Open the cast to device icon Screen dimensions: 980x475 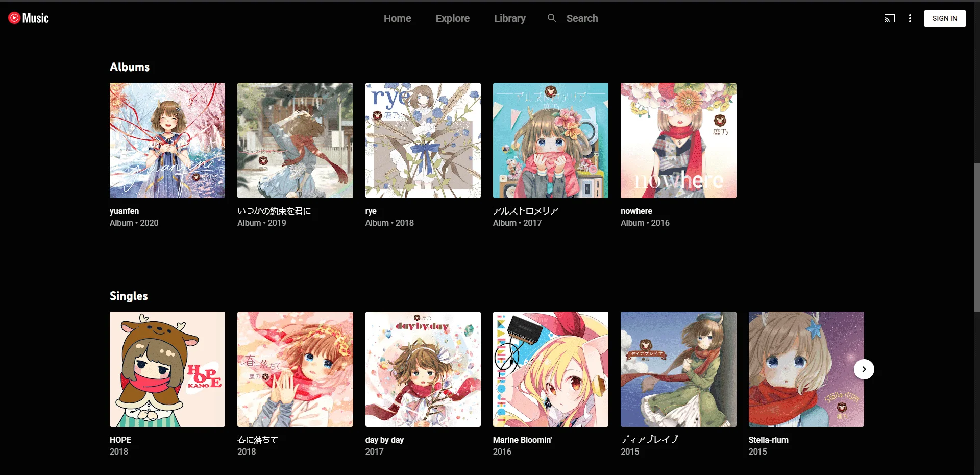point(890,18)
